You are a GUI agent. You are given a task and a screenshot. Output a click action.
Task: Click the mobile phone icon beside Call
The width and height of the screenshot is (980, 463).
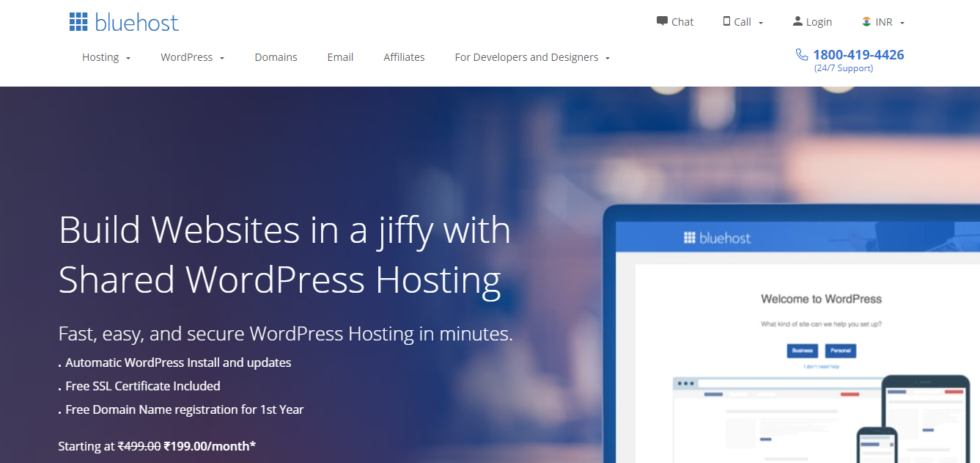(727, 21)
